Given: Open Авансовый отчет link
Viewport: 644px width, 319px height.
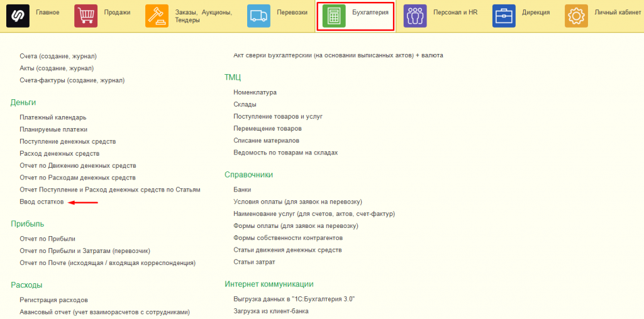Looking at the screenshot, I should 105,312.
